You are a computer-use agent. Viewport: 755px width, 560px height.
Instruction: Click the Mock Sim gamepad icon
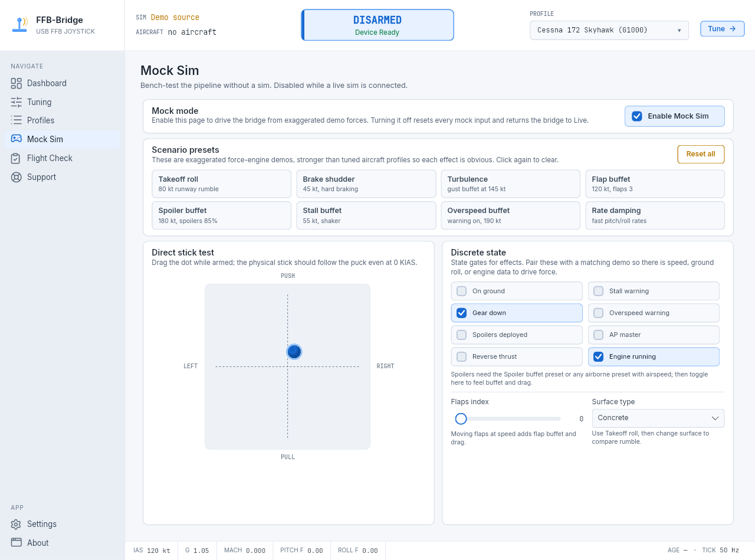[16, 139]
